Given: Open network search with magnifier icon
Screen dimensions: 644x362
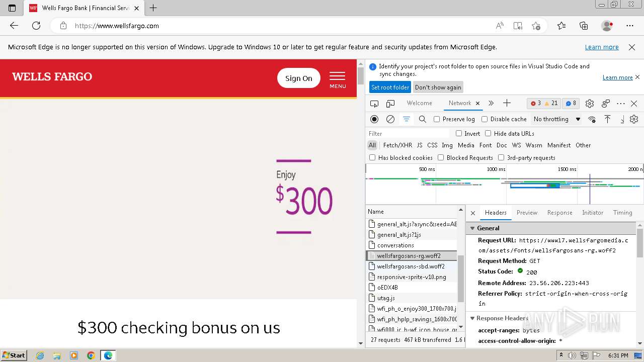Looking at the screenshot, I should coord(423,119).
